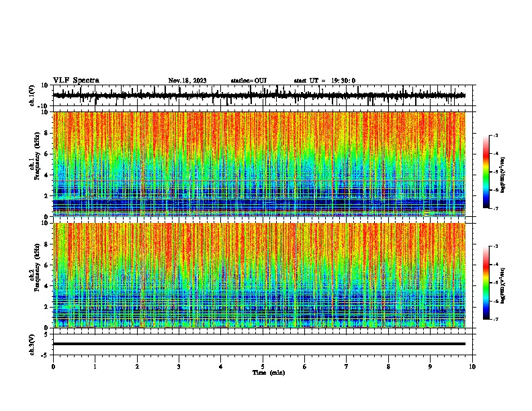
Task: Click the ch.1(V) waveform axis label
Action: click(32, 95)
